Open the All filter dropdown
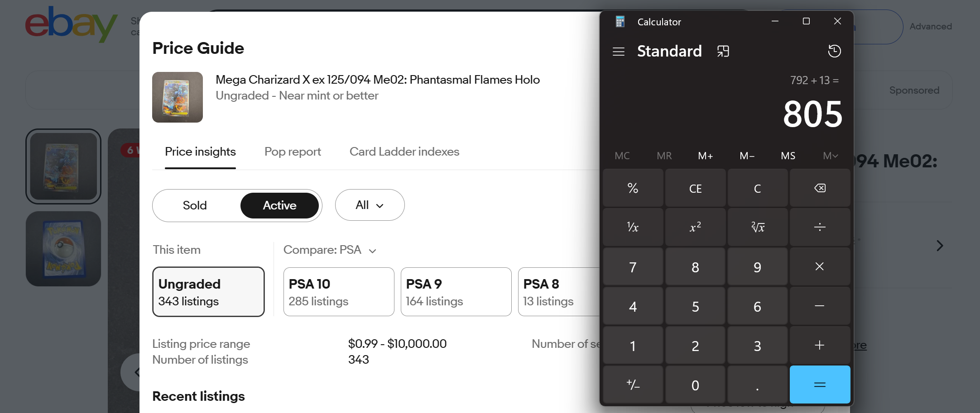 click(x=370, y=205)
